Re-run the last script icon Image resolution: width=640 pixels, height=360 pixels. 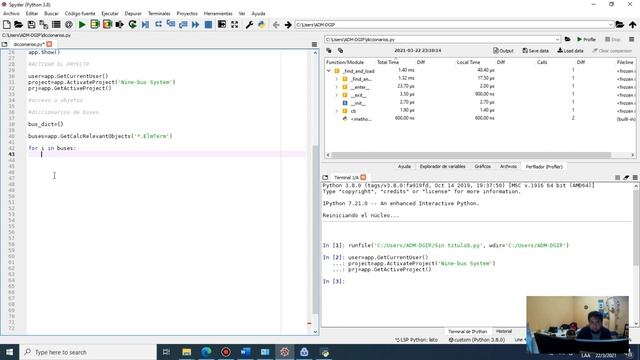132,25
